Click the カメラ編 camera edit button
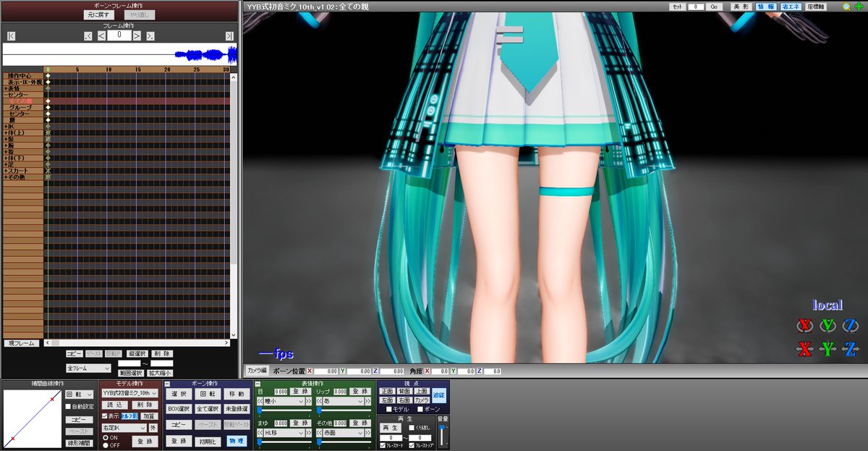Screen dimensions: 868x451 pyautogui.click(x=257, y=370)
